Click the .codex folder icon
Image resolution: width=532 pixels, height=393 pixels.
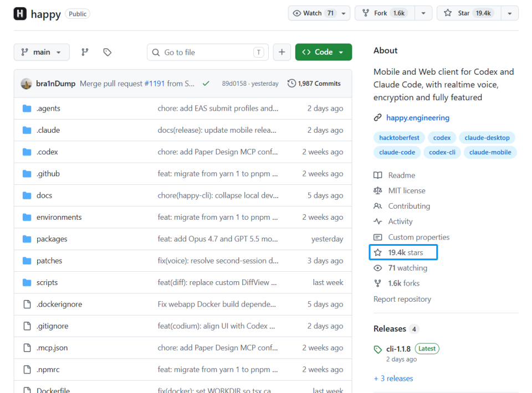(x=27, y=152)
